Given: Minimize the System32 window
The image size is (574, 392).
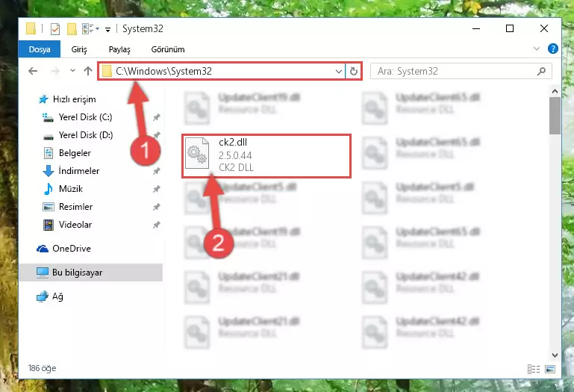Looking at the screenshot, I should coord(476,28).
